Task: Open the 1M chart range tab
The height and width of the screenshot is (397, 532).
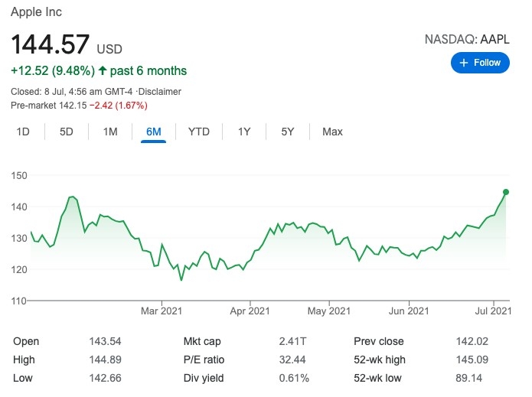Action: [x=110, y=132]
